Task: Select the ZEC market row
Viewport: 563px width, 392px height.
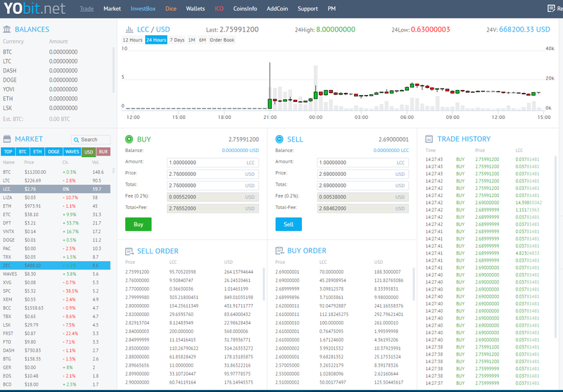Action: coord(56,265)
